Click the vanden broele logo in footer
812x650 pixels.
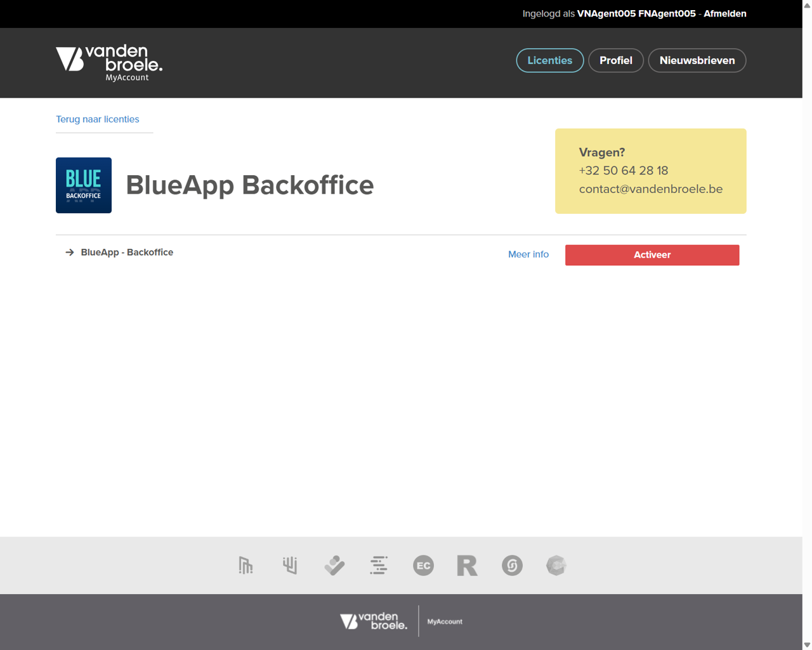tap(374, 621)
